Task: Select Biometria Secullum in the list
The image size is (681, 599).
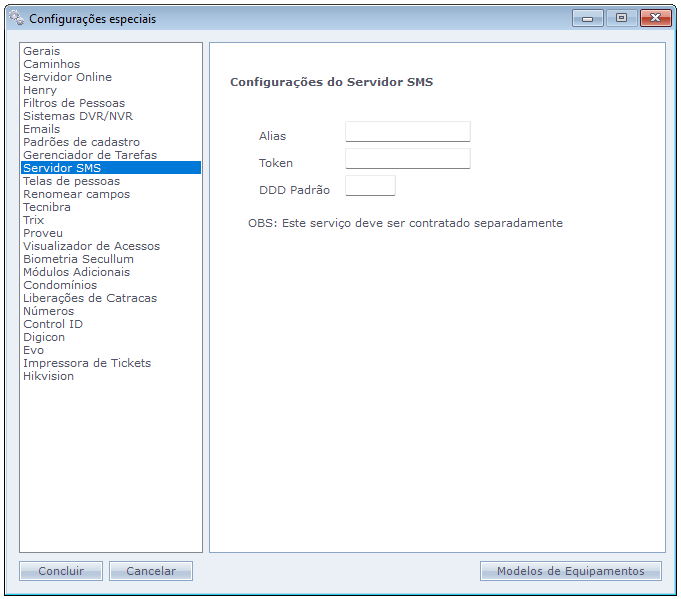Action: point(78,259)
